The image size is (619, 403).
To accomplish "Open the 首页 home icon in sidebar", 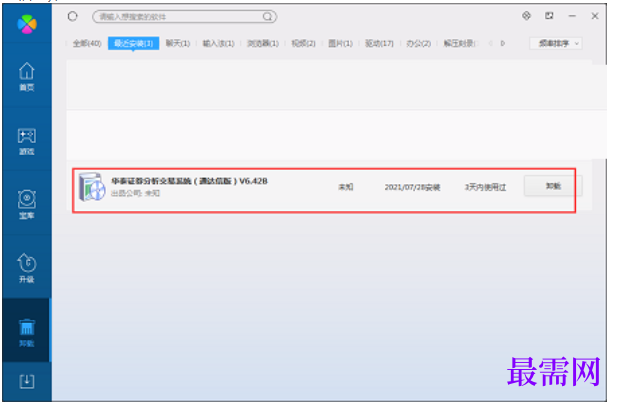I will (x=26, y=77).
